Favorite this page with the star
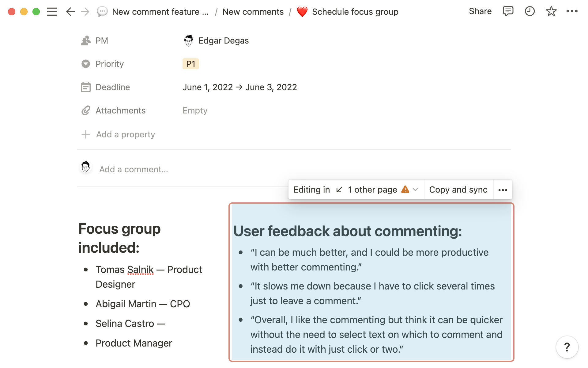588x368 pixels. (x=551, y=11)
